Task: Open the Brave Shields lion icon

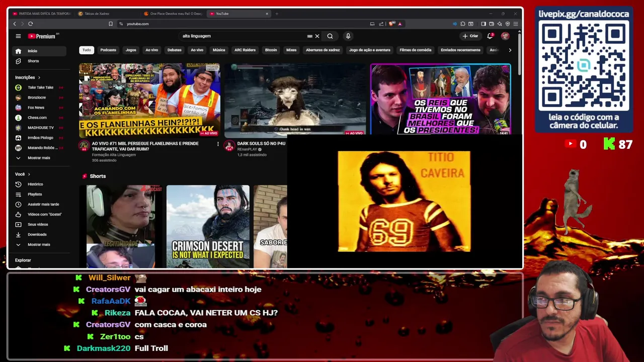Action: [x=392, y=24]
